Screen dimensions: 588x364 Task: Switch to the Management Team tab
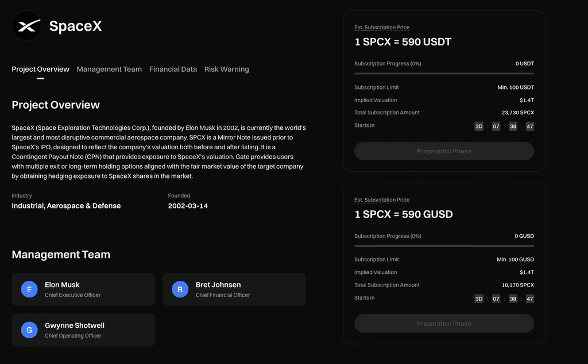click(x=109, y=69)
